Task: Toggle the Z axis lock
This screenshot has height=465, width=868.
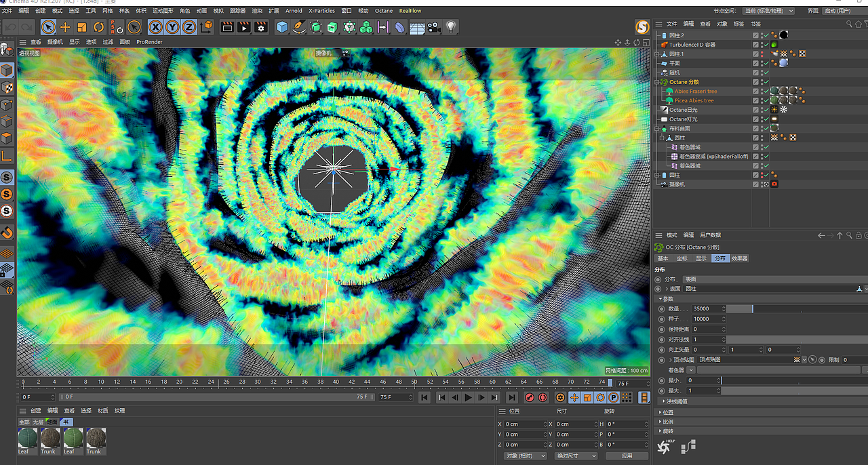Action: click(189, 27)
